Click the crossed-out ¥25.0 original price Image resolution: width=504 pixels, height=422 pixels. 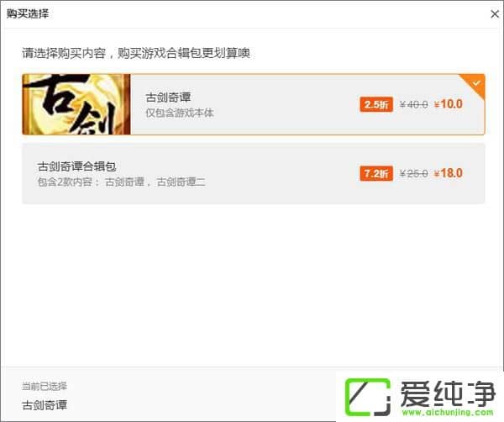tap(413, 174)
